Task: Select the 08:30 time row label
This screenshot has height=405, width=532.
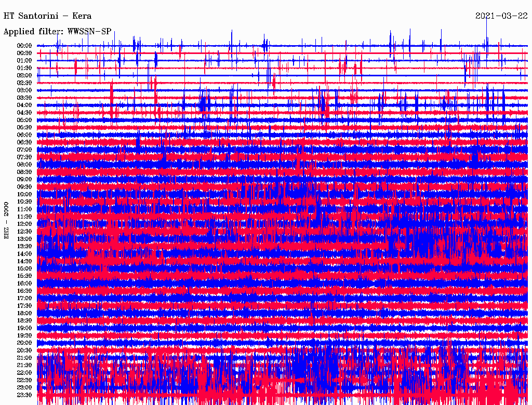Action: 24,172
